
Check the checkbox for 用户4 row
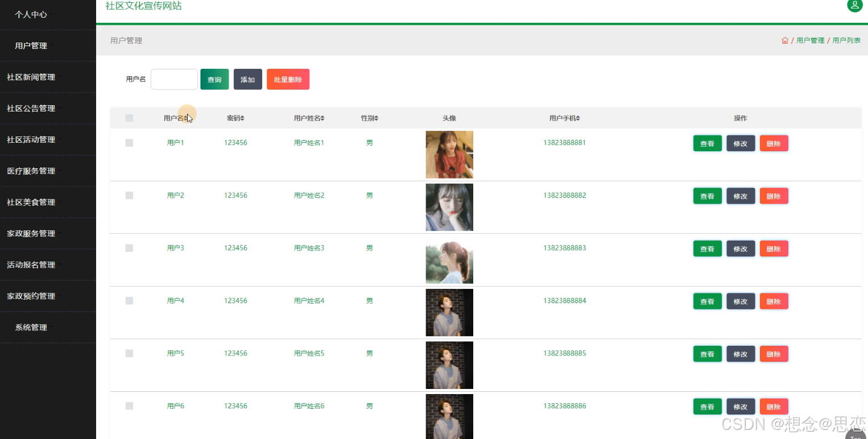click(x=129, y=300)
